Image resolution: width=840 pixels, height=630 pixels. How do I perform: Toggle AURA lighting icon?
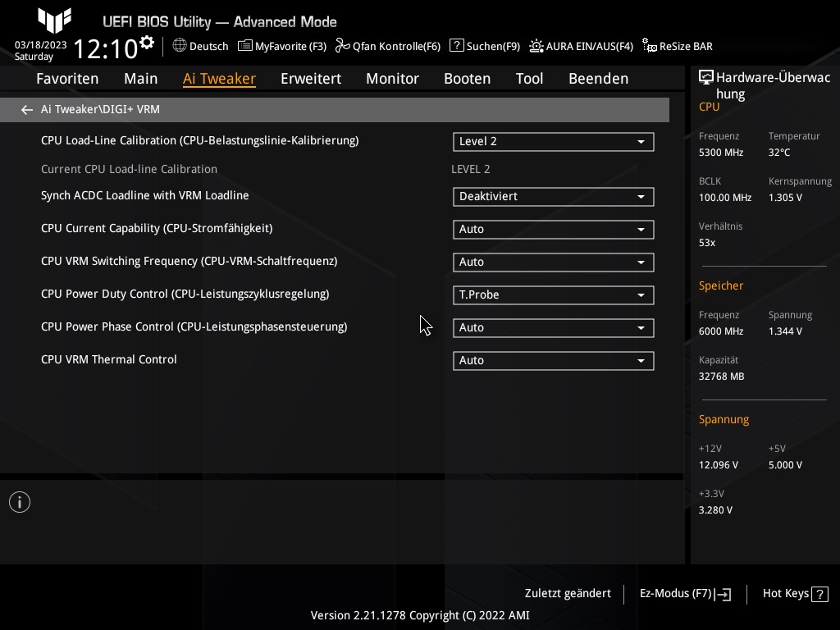[536, 46]
